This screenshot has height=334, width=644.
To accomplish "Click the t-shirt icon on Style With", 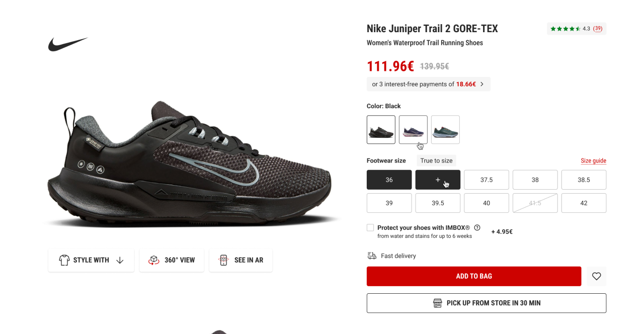I will pyautogui.click(x=64, y=260).
